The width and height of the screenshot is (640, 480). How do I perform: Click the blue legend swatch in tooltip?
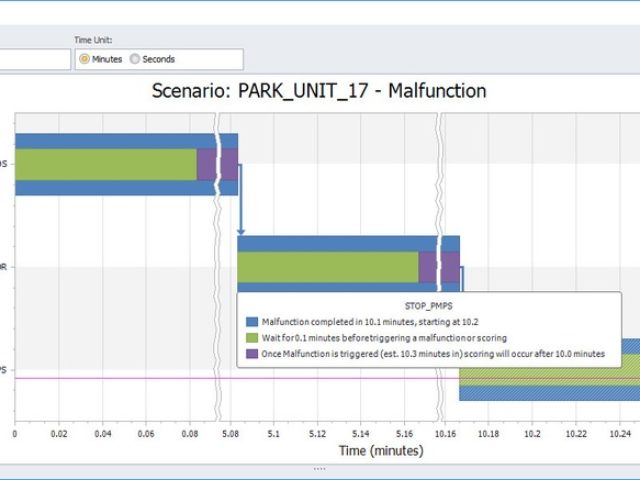(252, 322)
